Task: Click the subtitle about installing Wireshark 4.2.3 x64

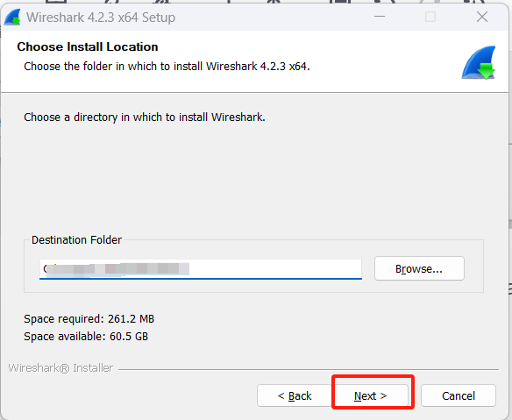Action: 167,67
